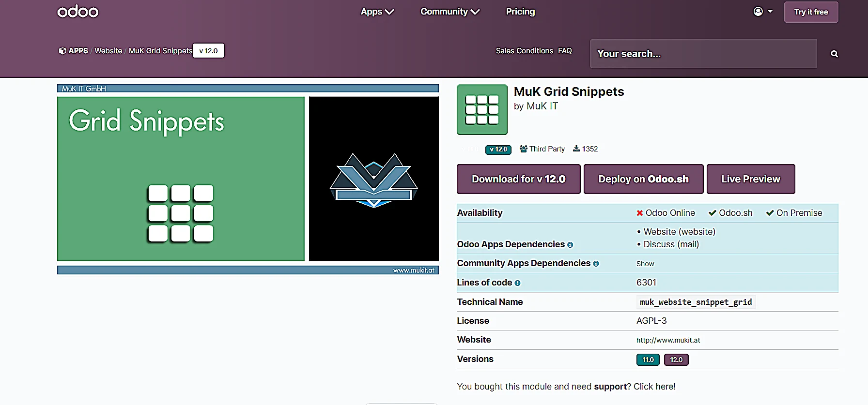Focus the Your search field
This screenshot has width=868, height=405.
tap(703, 54)
